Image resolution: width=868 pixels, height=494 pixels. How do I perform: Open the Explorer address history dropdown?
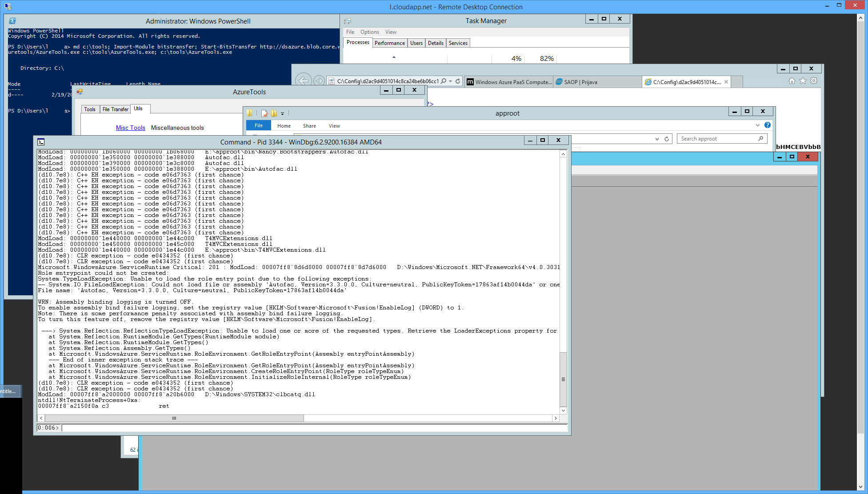[657, 139]
